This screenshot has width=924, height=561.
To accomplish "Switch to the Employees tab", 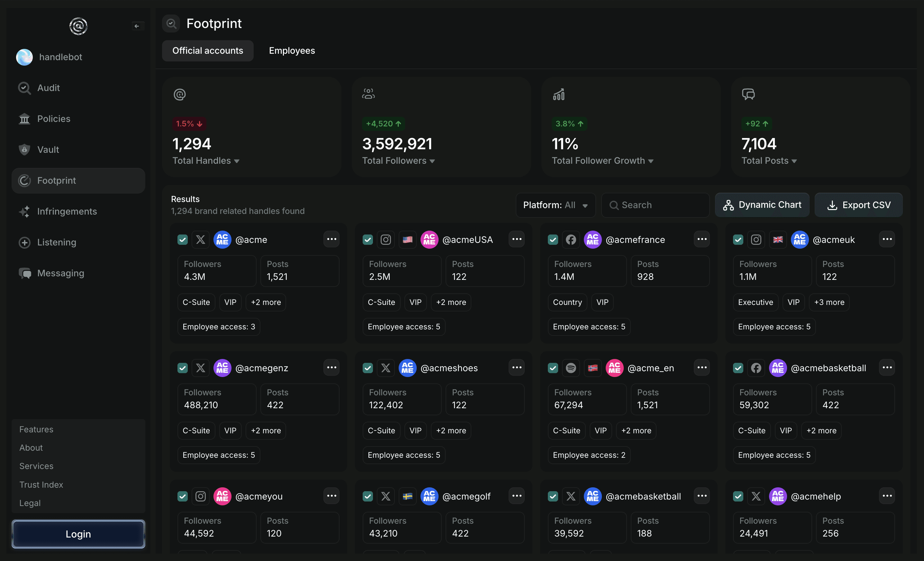I will coord(292,51).
